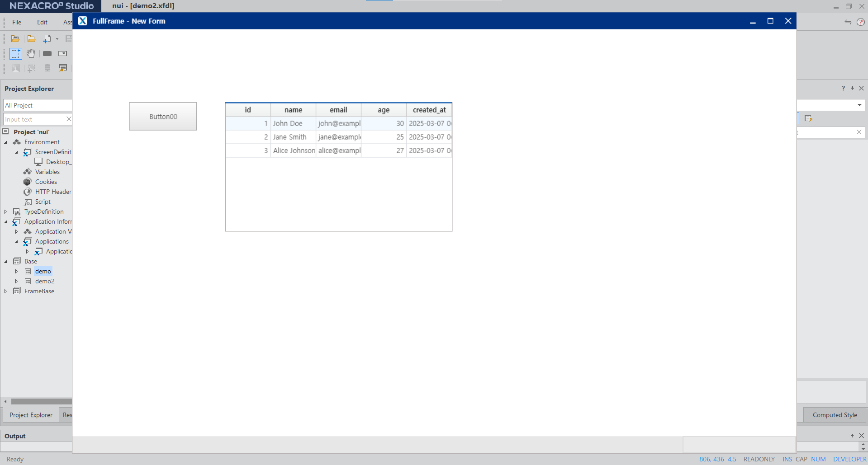This screenshot has height=465, width=868.
Task: Click the properties panel help question mark
Action: pos(843,89)
